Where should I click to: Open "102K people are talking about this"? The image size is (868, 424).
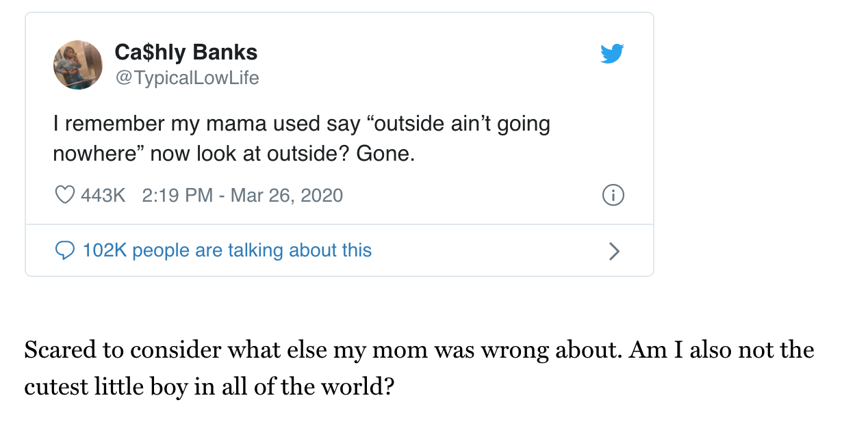(x=227, y=250)
